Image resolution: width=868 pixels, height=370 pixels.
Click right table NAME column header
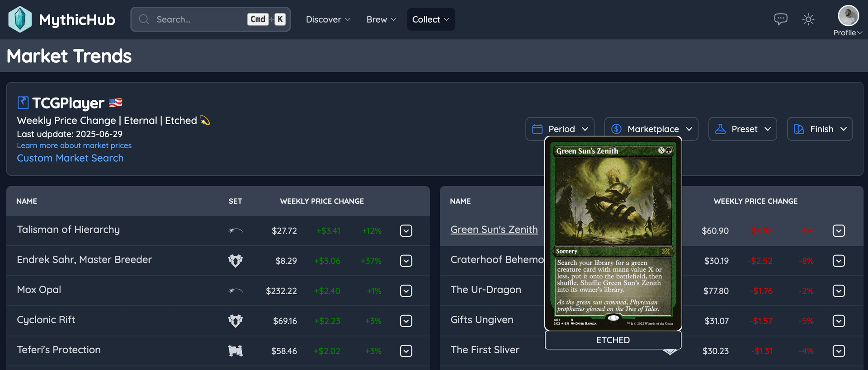[x=460, y=201]
